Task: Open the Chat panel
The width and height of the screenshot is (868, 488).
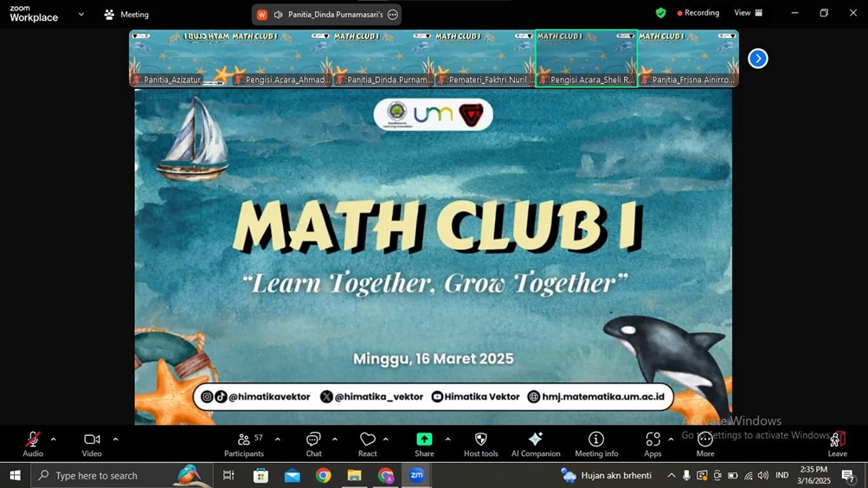Action: point(313,444)
